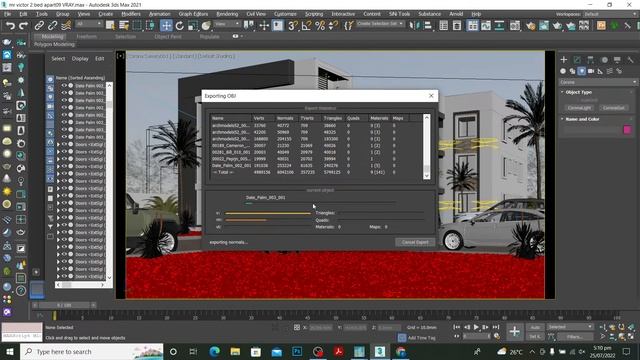640x360 pixels.
Task: Click the pink object color swatch
Action: pyautogui.click(x=627, y=130)
